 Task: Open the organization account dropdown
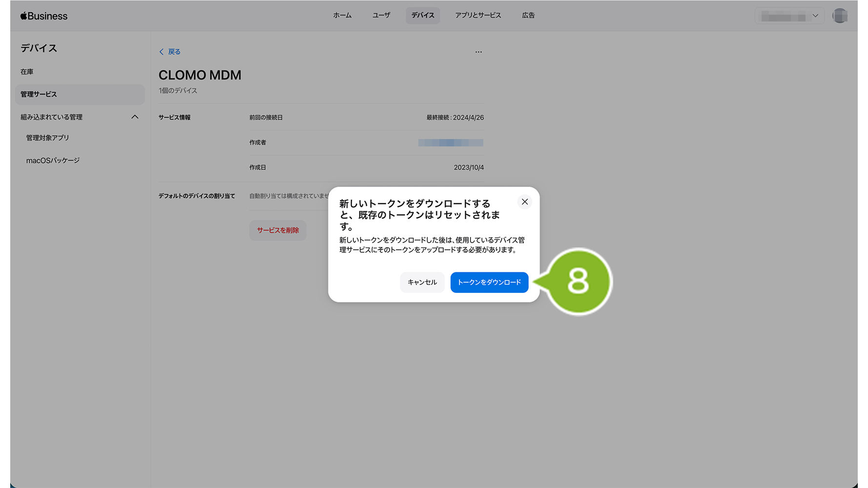click(x=789, y=16)
